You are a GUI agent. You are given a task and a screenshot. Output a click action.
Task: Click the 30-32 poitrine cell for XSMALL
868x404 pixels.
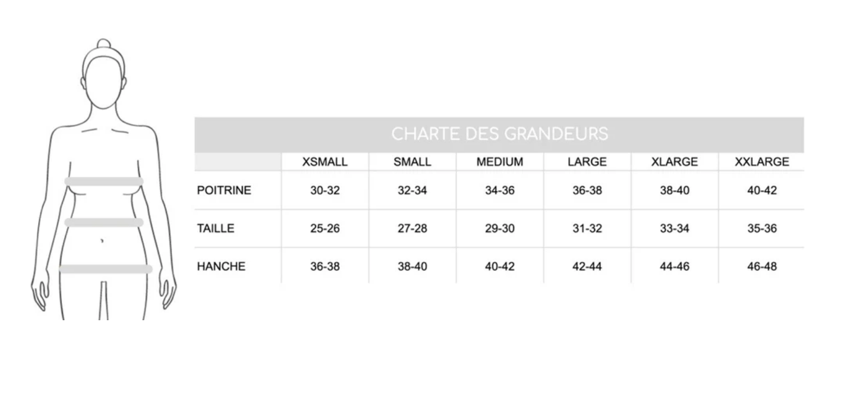point(325,190)
